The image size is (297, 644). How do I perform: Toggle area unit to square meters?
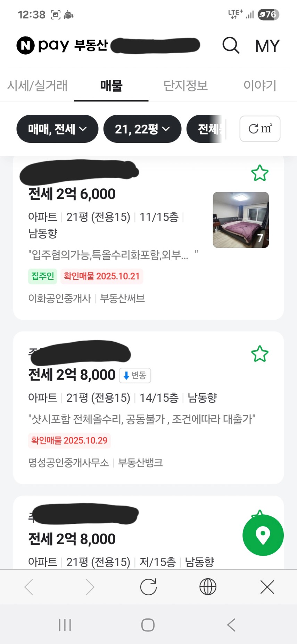(260, 129)
